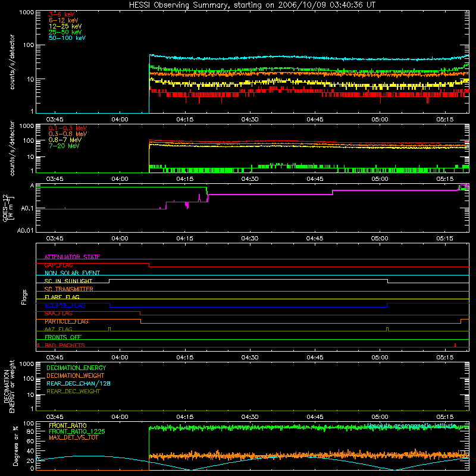Select the SC_TRANSMITTER flag label
The height and width of the screenshot is (476, 476).
click(68, 289)
